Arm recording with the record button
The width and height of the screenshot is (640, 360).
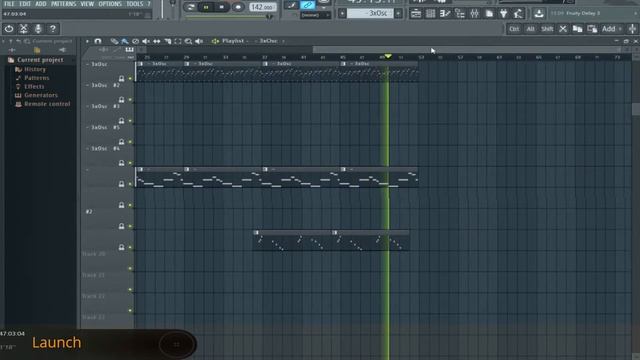click(x=238, y=7)
